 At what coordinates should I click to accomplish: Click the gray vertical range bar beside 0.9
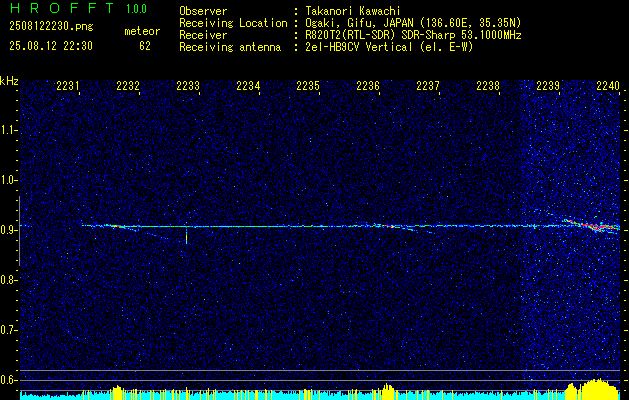pyautogui.click(x=19, y=231)
